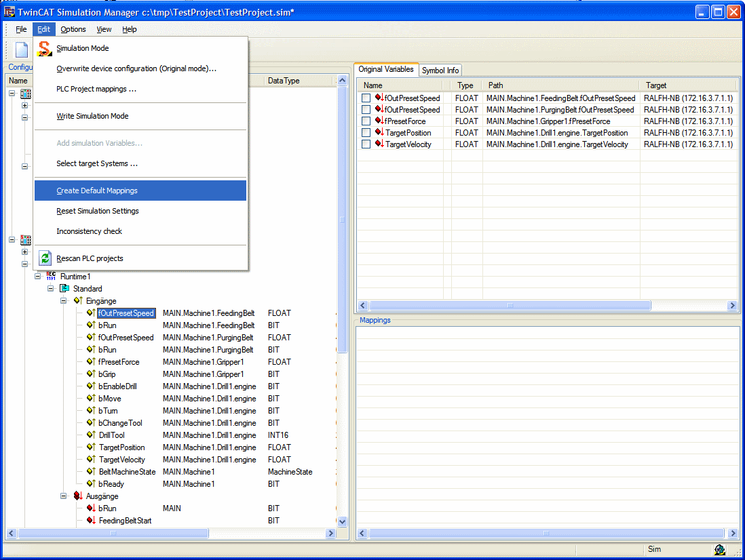Click the fPresetForce red output icon in Original Variables
Viewport: 745px width, 560px height.
(379, 121)
